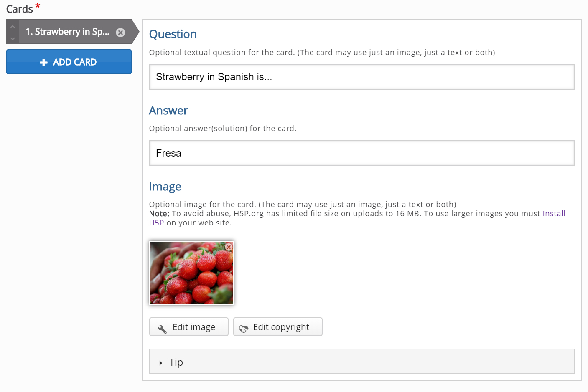Click the Cards section label
This screenshot has width=588, height=392.
(20, 9)
